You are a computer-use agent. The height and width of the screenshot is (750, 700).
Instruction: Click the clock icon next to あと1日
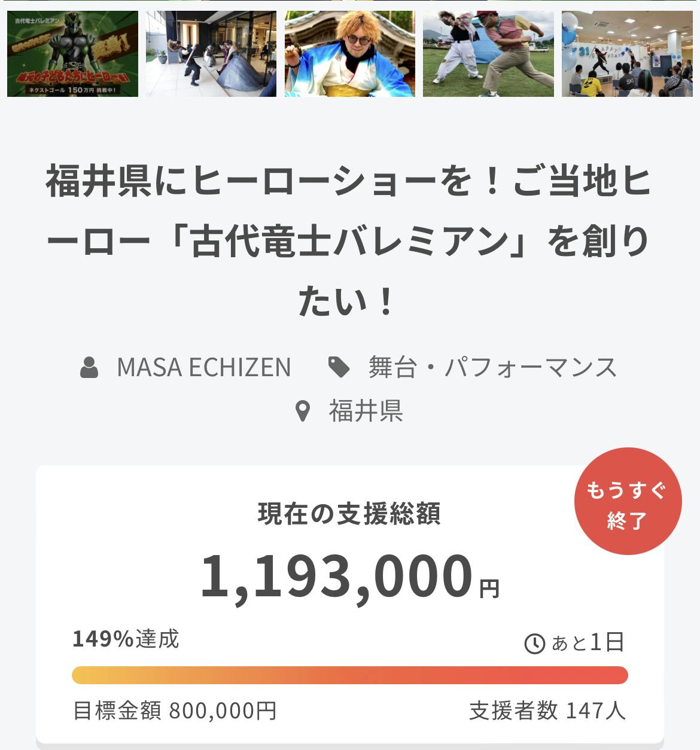534,644
